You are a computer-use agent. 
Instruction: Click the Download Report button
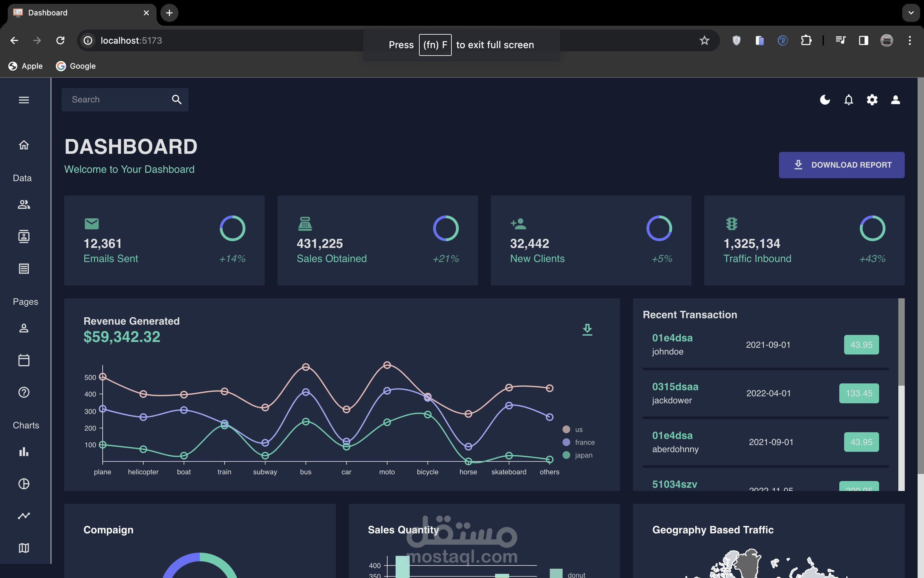pos(842,165)
